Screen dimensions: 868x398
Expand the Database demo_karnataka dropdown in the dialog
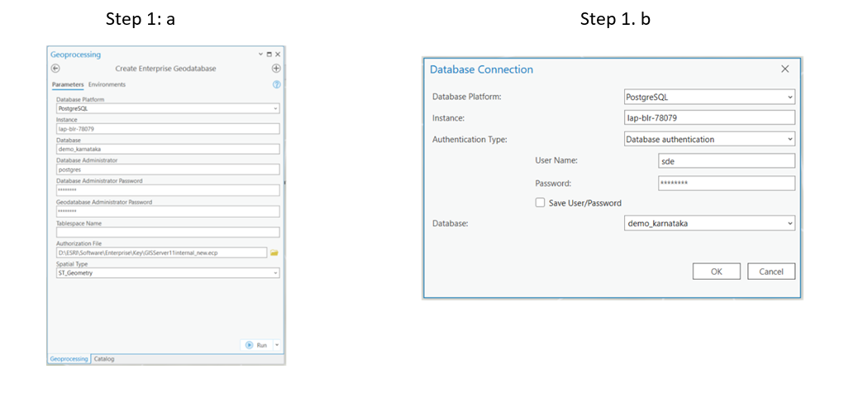coord(790,223)
